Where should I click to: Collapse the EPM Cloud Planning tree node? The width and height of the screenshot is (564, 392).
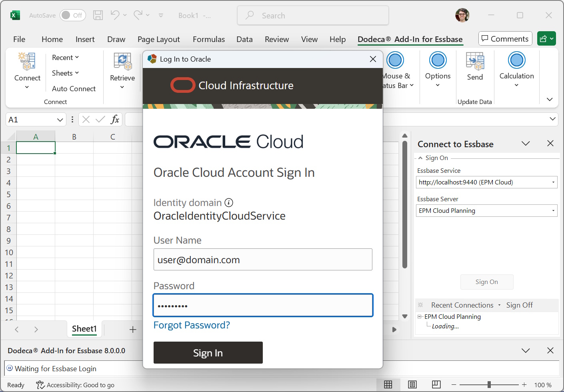click(x=420, y=316)
